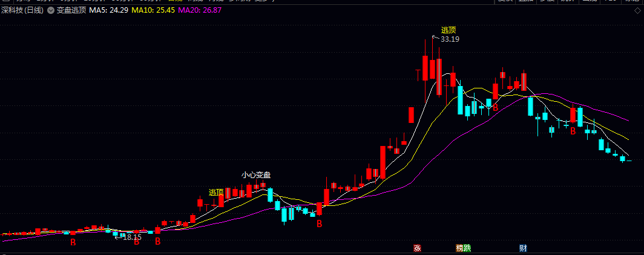Click the blue 财 event marker
Image resolution: width=644 pixels, height=255 pixels.
coord(523,248)
